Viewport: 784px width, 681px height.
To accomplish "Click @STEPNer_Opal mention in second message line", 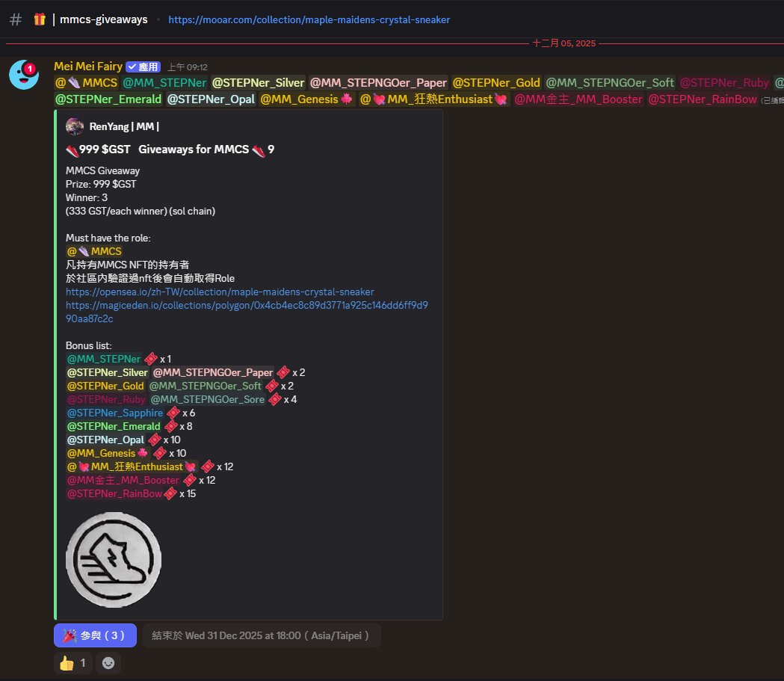I will click(211, 99).
